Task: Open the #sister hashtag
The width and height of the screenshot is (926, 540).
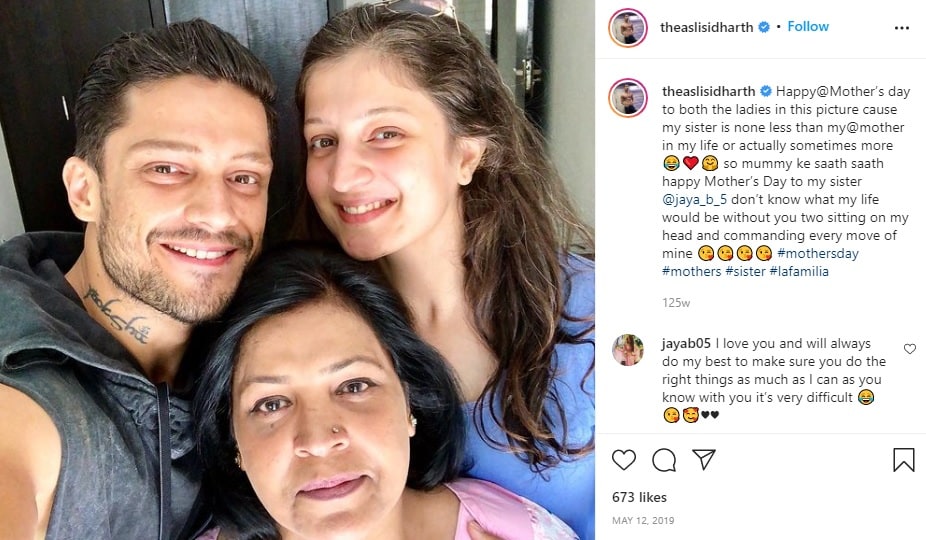Action: pos(745,271)
